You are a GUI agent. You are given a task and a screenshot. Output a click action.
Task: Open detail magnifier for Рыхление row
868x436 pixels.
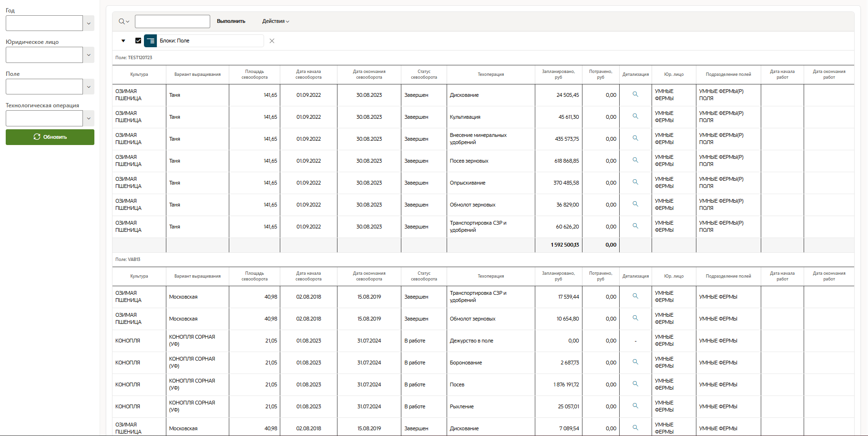tap(635, 406)
